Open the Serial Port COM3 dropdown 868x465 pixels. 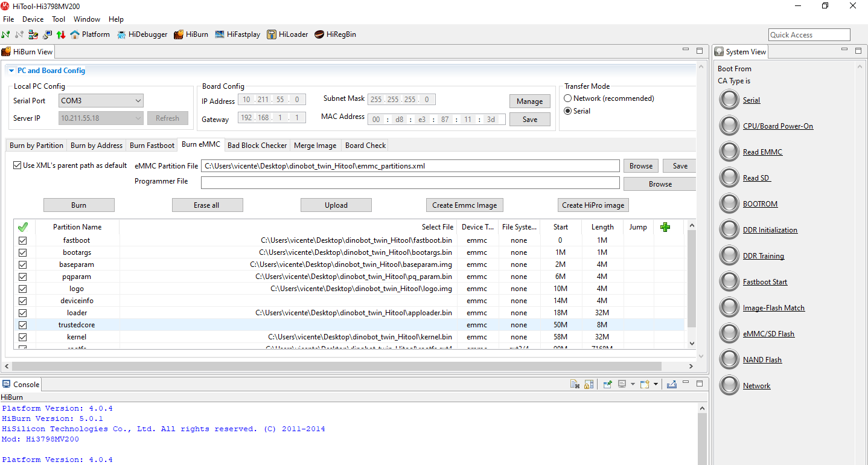point(138,101)
